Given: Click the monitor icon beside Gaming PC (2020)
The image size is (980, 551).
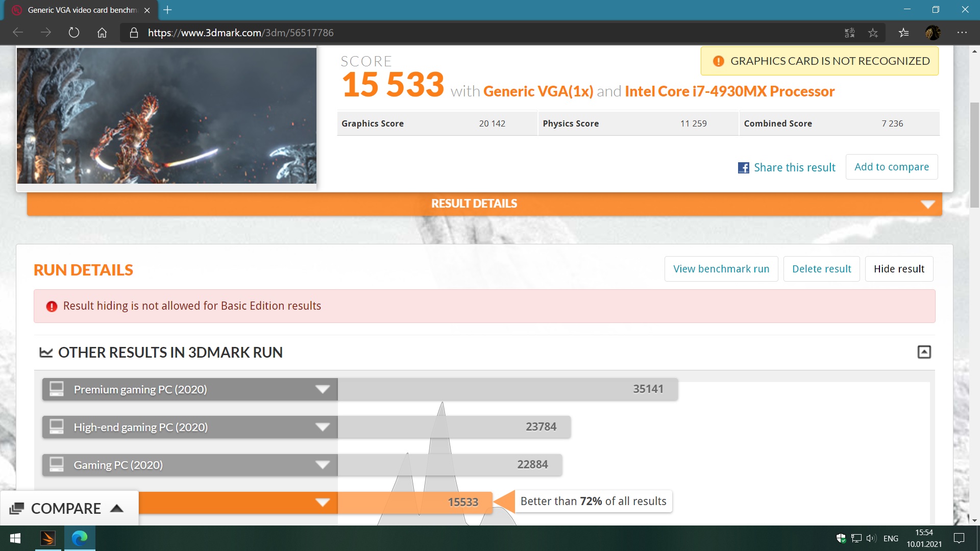Looking at the screenshot, I should pyautogui.click(x=57, y=464).
